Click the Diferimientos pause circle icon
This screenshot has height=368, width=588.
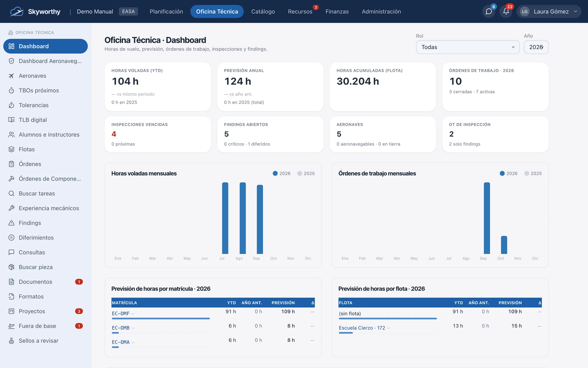point(11,238)
